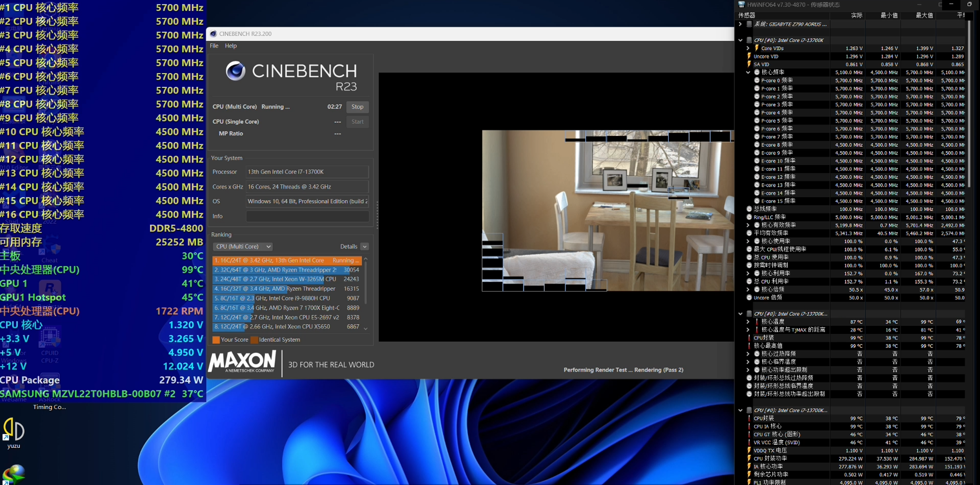Viewport: 980px width, 485px height.
Task: Open the CPU (Multi Core) ranking dropdown
Action: pos(243,246)
